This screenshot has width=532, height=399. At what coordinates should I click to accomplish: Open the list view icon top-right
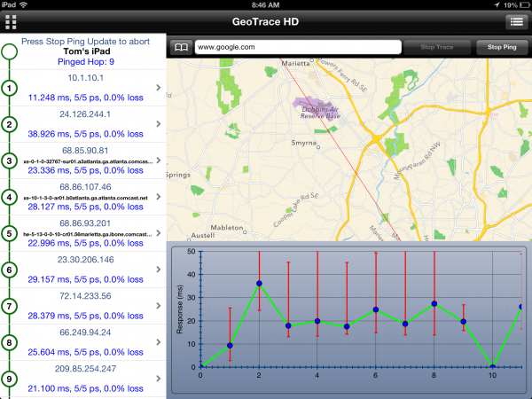point(515,22)
